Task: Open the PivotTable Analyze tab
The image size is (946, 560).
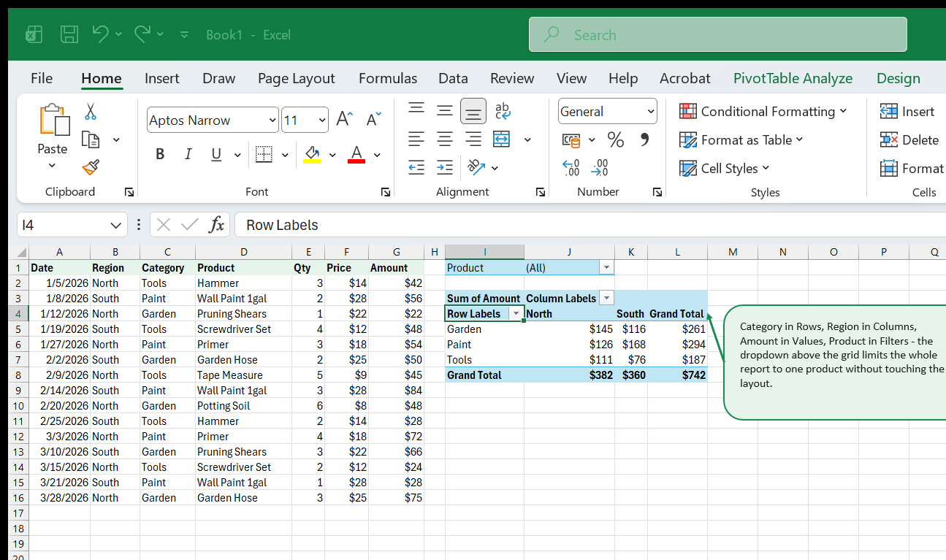Action: [x=793, y=78]
